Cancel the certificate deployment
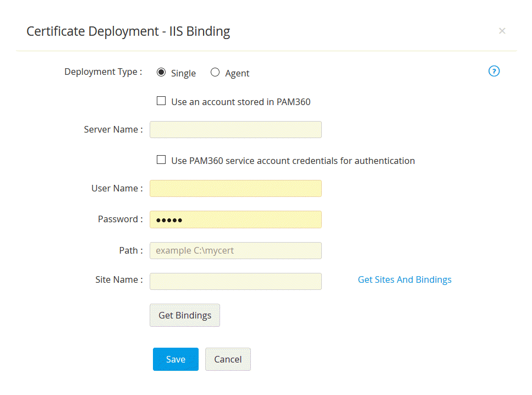This screenshot has width=532, height=395. 228,359
